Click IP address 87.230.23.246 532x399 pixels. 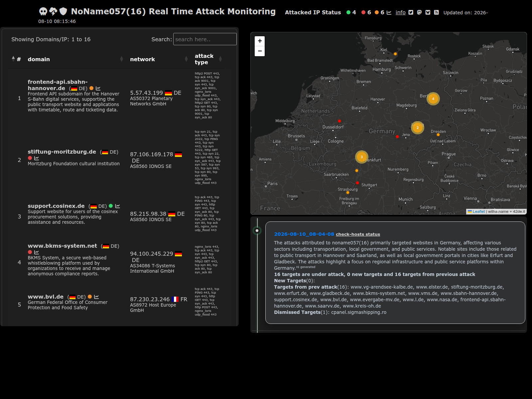(150, 299)
